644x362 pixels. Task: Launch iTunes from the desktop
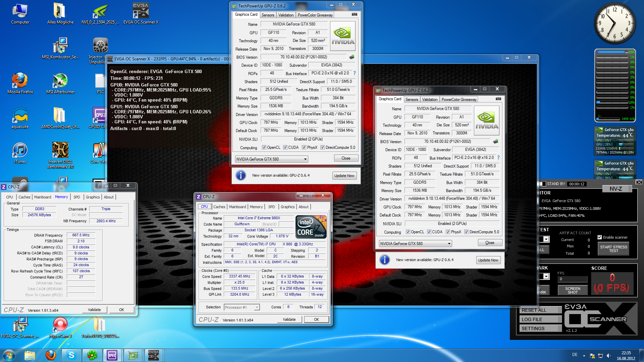point(20,154)
